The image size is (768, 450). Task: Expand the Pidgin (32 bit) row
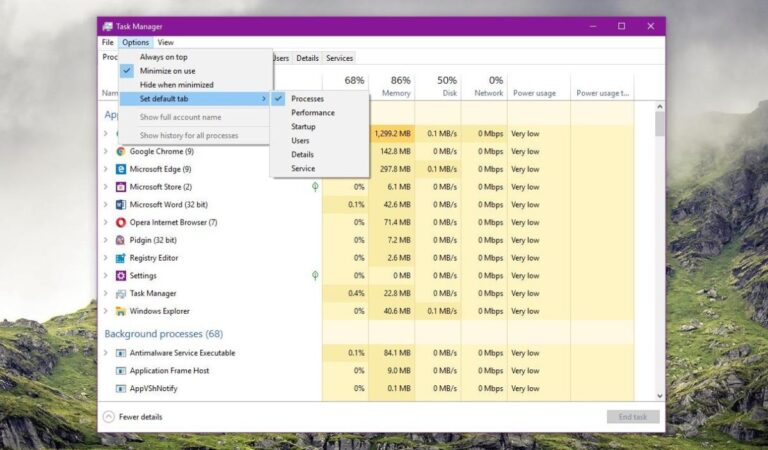(x=106, y=240)
